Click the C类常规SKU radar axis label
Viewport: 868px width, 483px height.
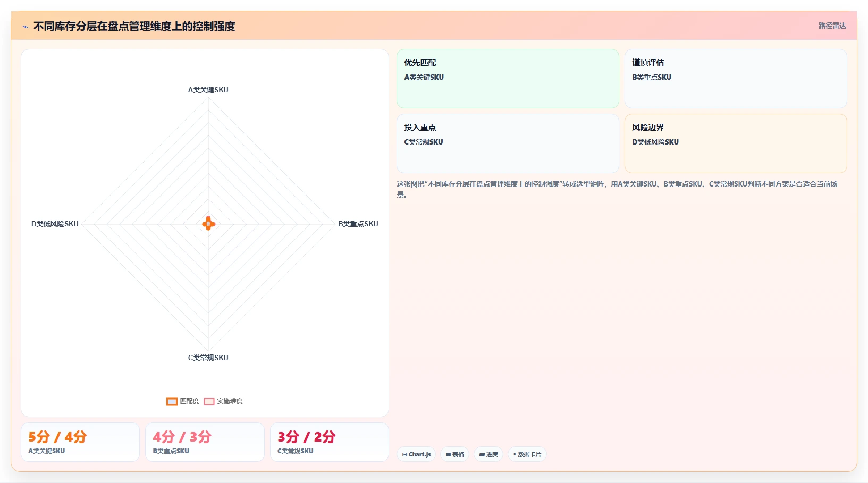208,358
